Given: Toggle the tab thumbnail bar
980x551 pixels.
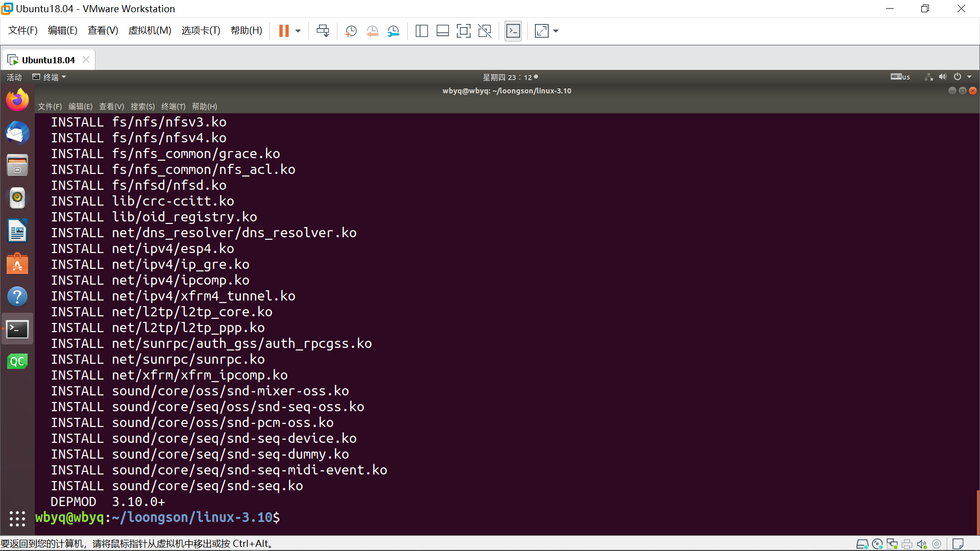Looking at the screenshot, I should (443, 31).
